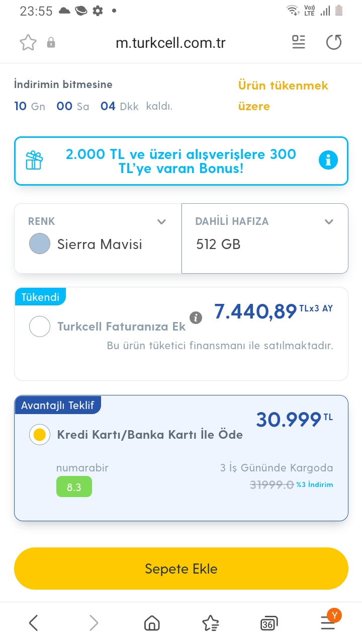Reload the page with refresh icon
Viewport: 362px width, 644px height.
(x=334, y=42)
